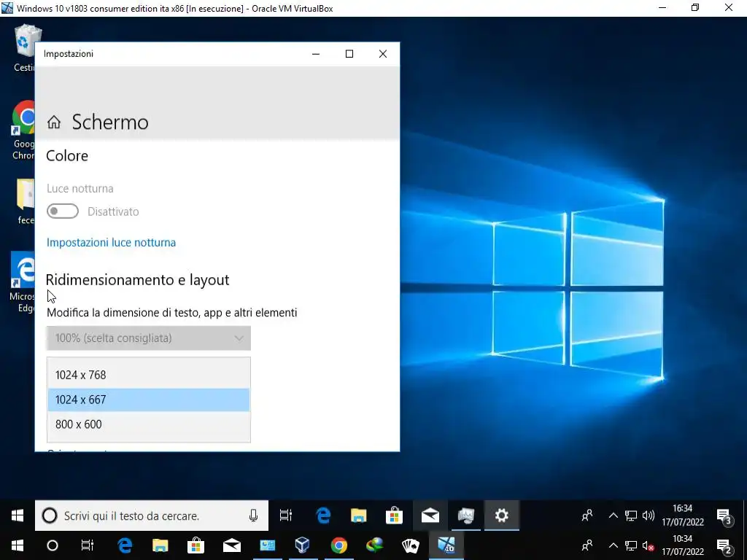Open the host Action Center with badge 2
Viewport: 747px width, 560px height.
[x=724, y=547]
